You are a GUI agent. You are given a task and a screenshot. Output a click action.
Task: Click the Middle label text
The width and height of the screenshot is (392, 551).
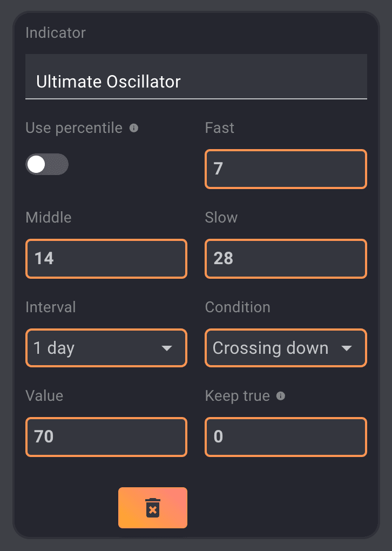pos(49,217)
